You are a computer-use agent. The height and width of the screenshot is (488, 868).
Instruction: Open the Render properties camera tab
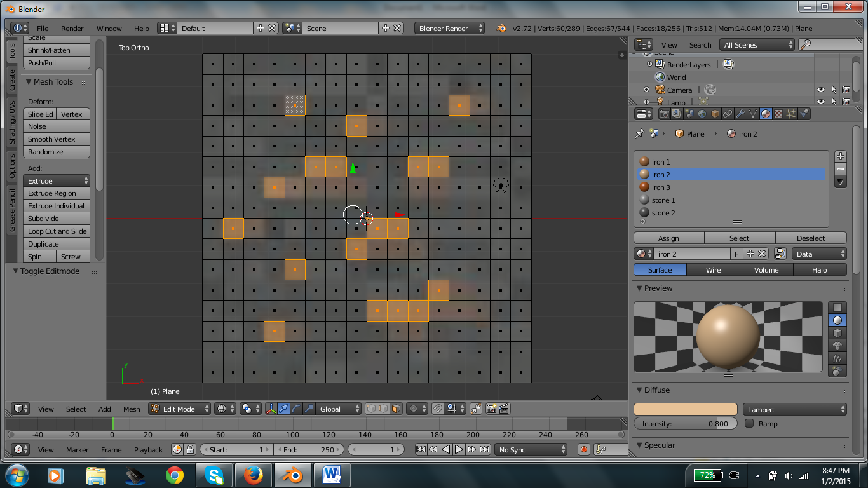point(665,114)
